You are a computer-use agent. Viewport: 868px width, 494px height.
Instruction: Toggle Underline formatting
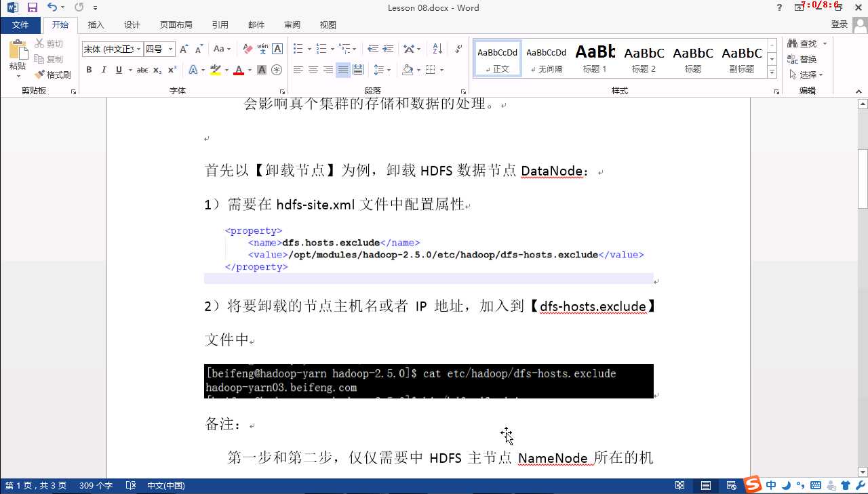[119, 70]
